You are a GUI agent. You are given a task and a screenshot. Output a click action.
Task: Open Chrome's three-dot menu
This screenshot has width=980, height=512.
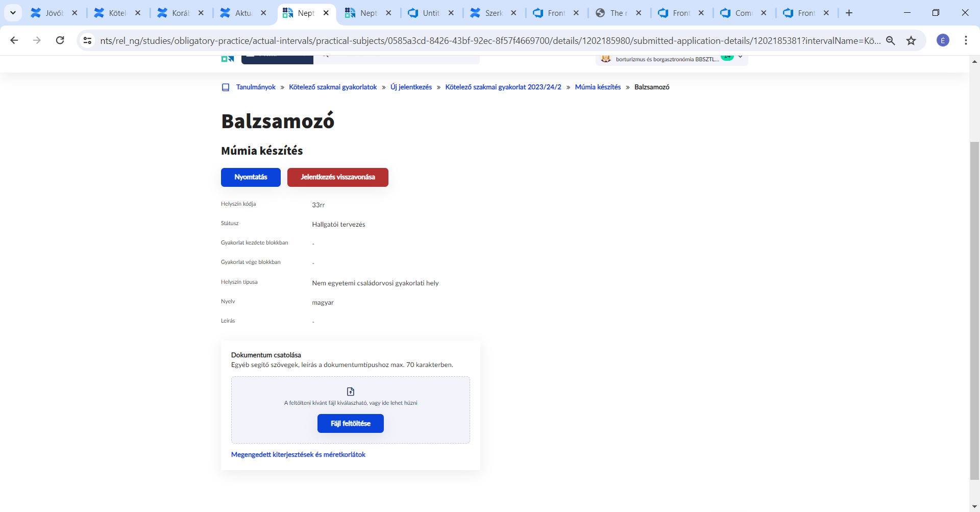[x=966, y=40]
